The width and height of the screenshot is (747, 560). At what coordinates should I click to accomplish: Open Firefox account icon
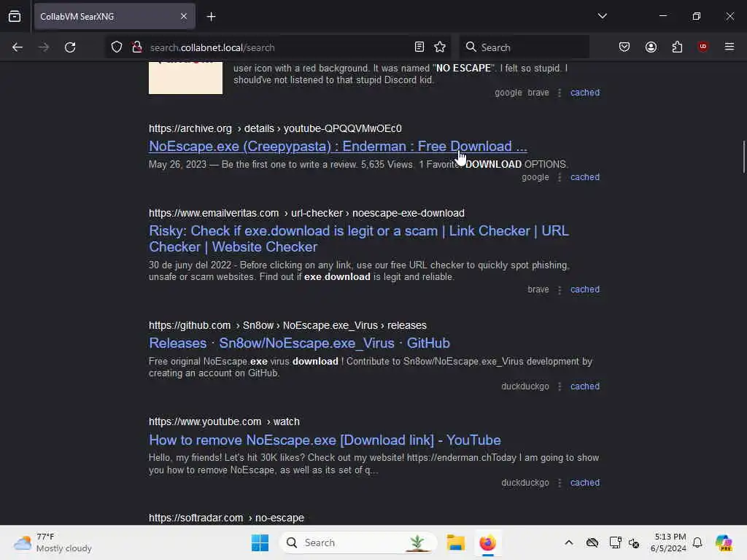click(651, 47)
